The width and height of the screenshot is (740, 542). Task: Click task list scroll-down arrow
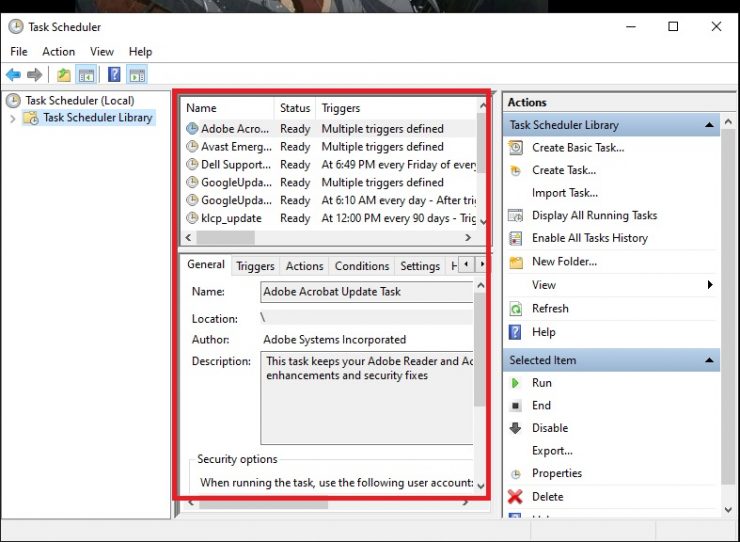click(x=482, y=221)
